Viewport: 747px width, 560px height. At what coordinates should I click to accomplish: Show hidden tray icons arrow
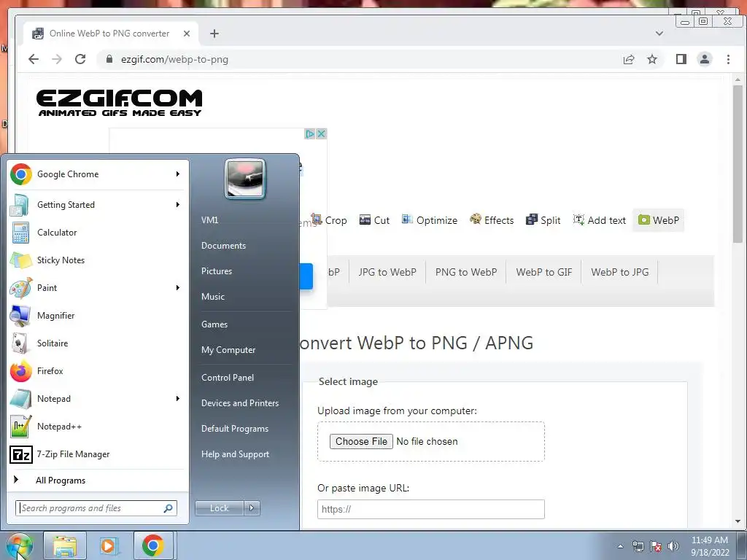coord(620,546)
